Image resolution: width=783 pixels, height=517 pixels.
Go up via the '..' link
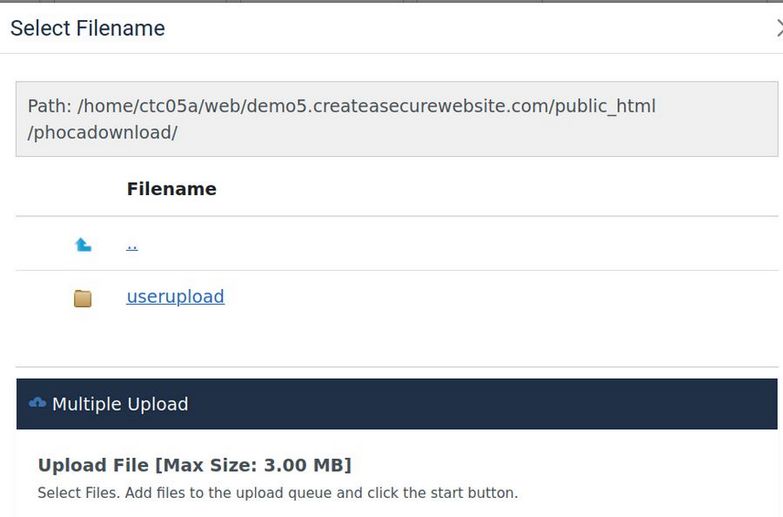[132, 244]
